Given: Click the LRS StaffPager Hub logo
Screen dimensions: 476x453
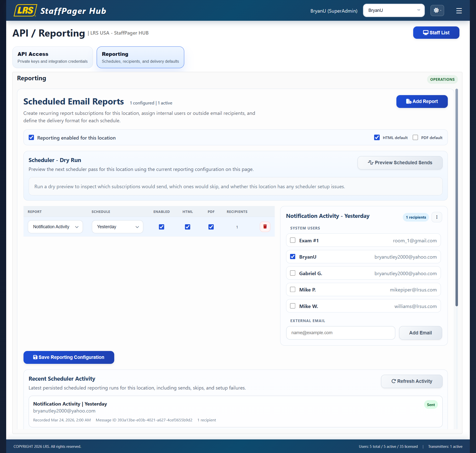Looking at the screenshot, I should click(x=60, y=11).
